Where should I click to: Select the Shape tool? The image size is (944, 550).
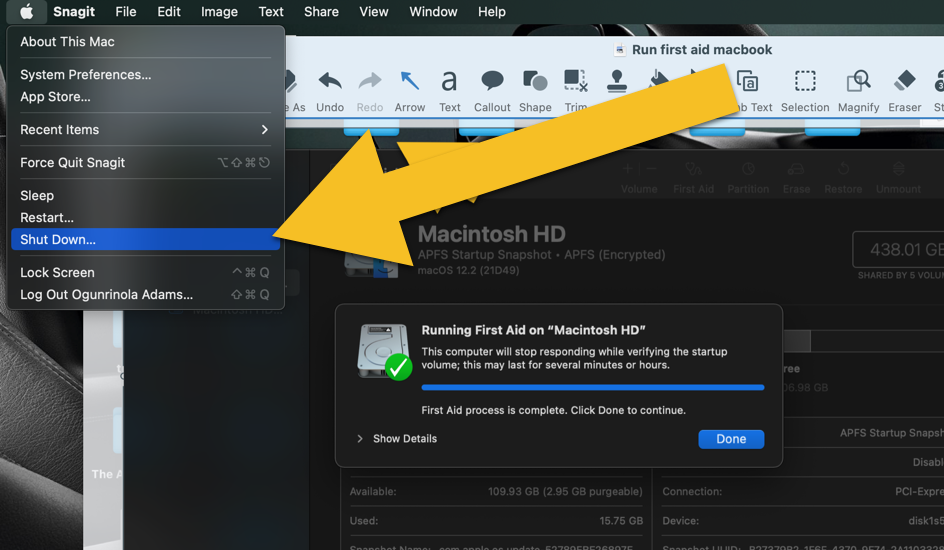point(535,91)
